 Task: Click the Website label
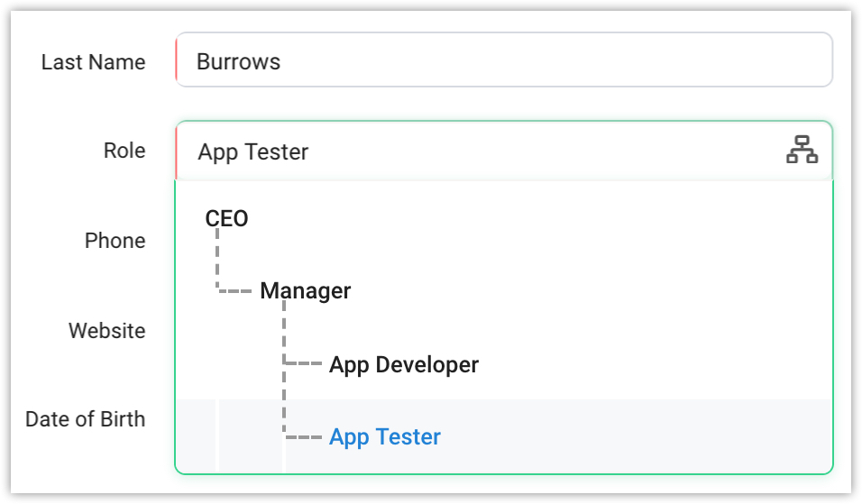coord(106,331)
